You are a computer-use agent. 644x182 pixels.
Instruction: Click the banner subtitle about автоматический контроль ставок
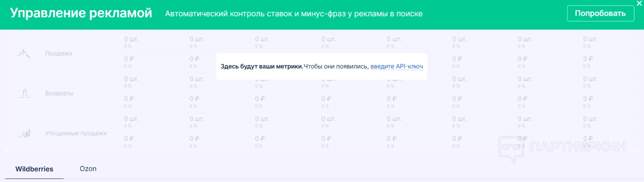294,14
